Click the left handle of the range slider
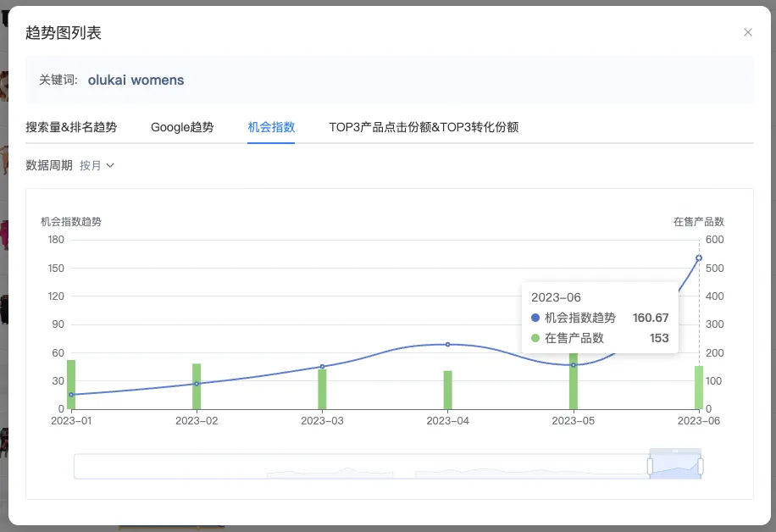The image size is (776, 532). [x=650, y=466]
